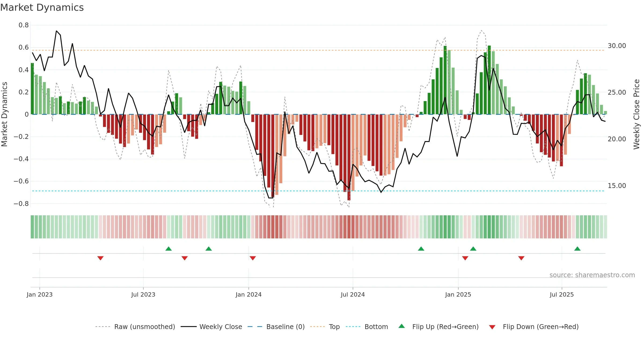Click the Jan 2024 x-axis label
The width and height of the screenshot is (644, 362).
click(x=248, y=294)
